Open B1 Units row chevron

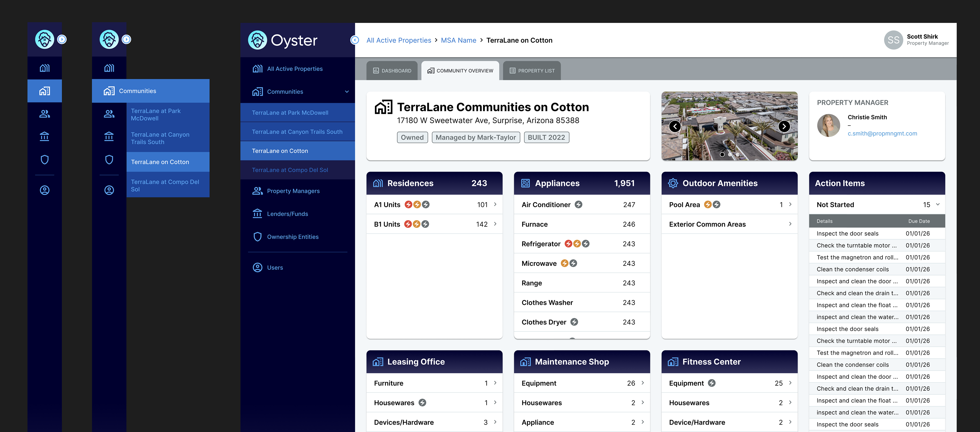pyautogui.click(x=495, y=224)
